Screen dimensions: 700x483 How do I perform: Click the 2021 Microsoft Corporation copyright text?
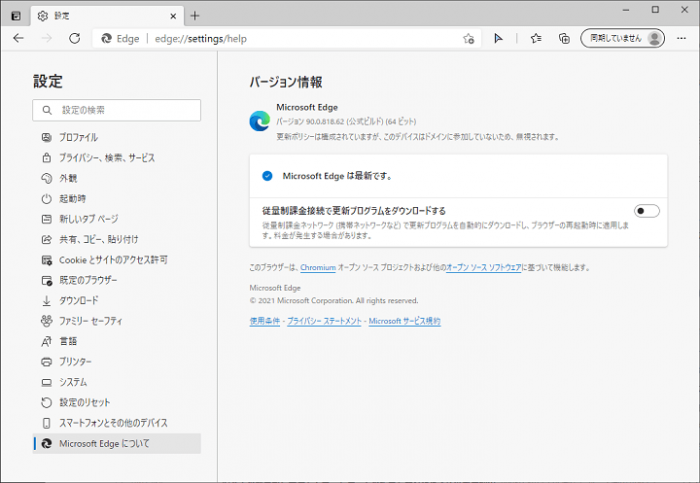[334, 301]
